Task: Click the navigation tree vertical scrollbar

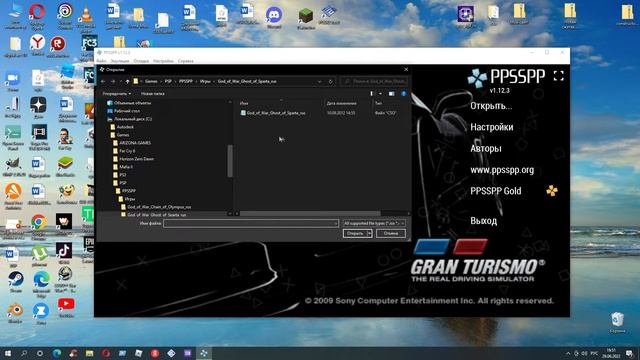Action: [x=230, y=161]
